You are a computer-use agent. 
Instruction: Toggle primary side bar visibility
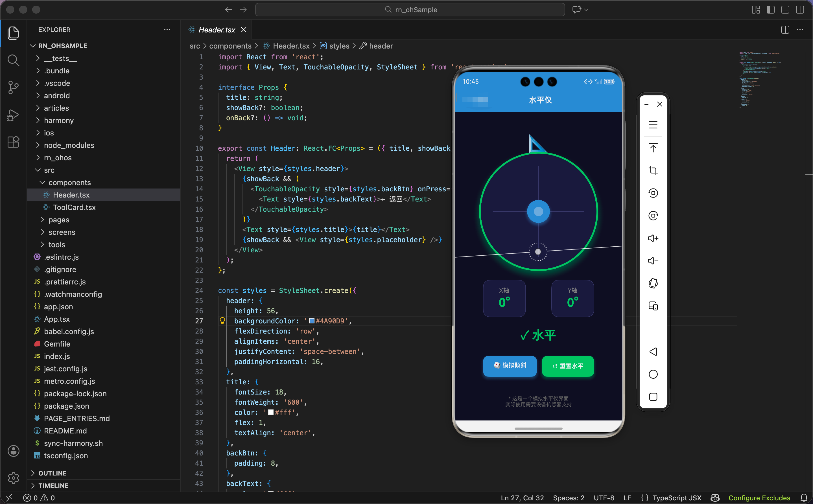click(x=770, y=10)
